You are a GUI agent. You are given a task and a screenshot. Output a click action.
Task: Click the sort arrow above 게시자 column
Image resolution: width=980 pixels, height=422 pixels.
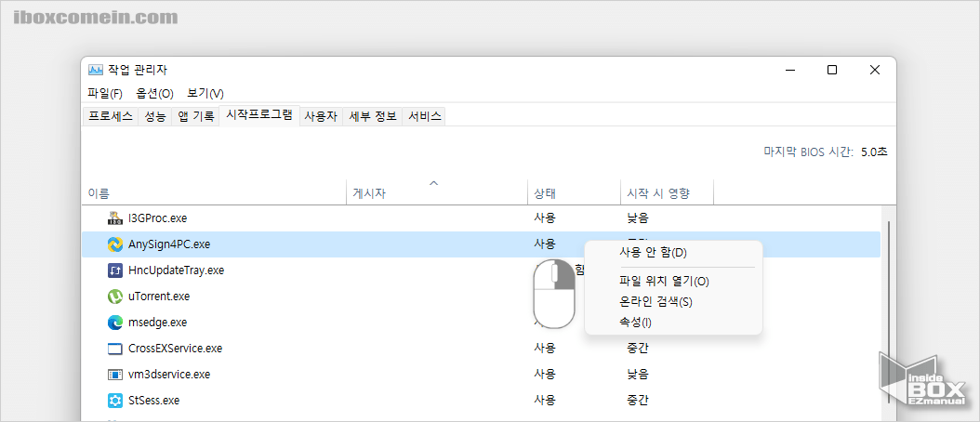click(x=434, y=183)
